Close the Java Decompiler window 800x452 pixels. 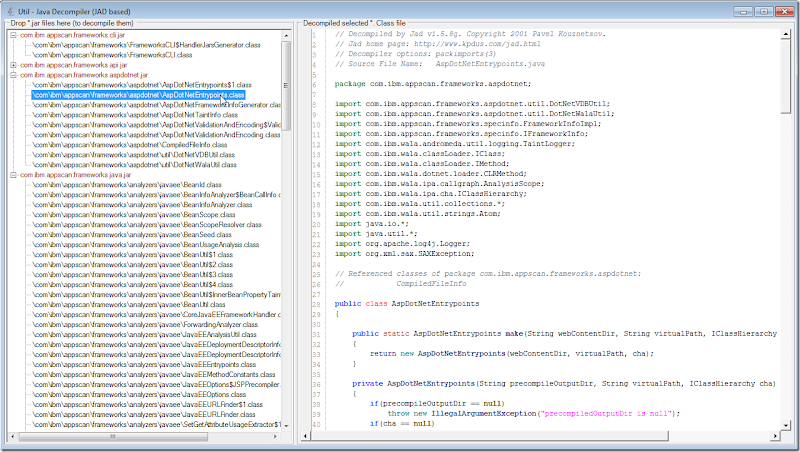tap(784, 11)
